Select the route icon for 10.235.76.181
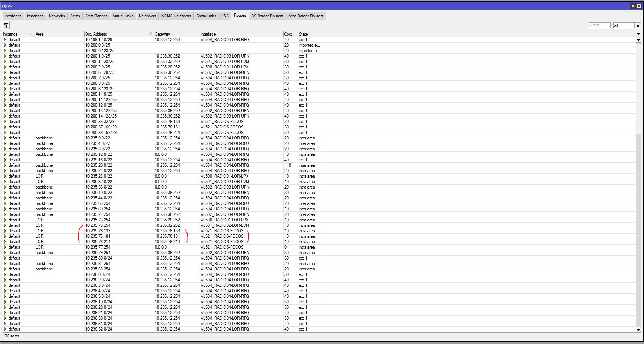The height and width of the screenshot is (344, 644). point(5,236)
